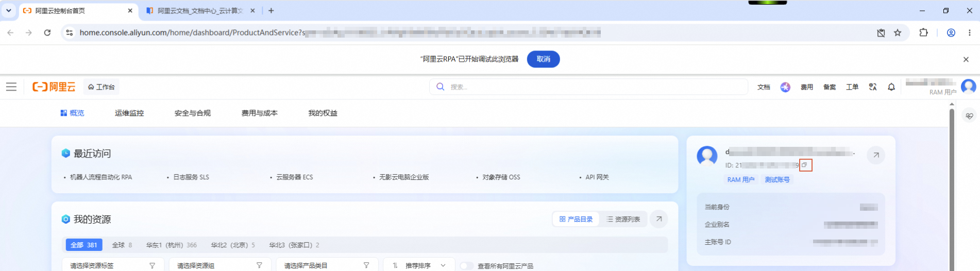Open 机器人流程自动化 RPA from recent visits

pos(101,177)
